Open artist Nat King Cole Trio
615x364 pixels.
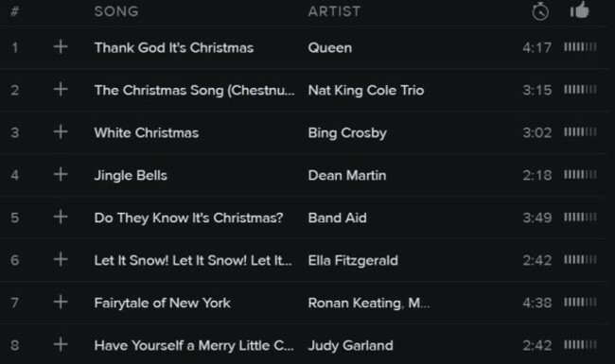point(366,91)
